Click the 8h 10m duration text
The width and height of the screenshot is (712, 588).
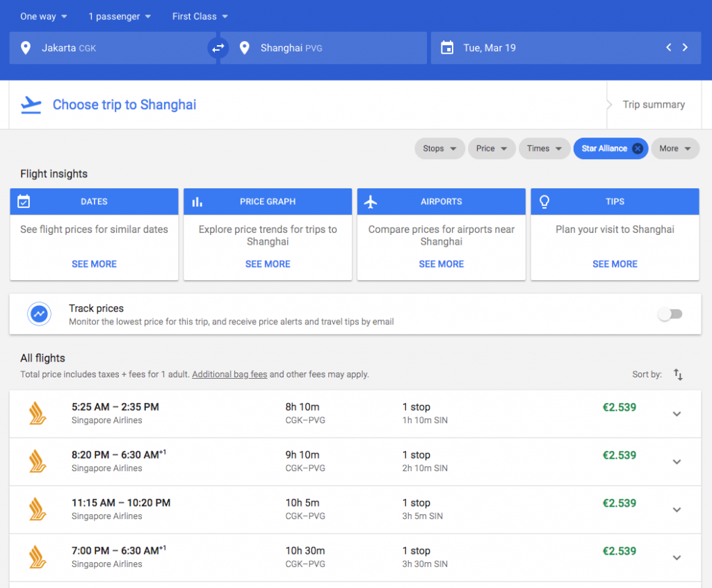tap(302, 407)
